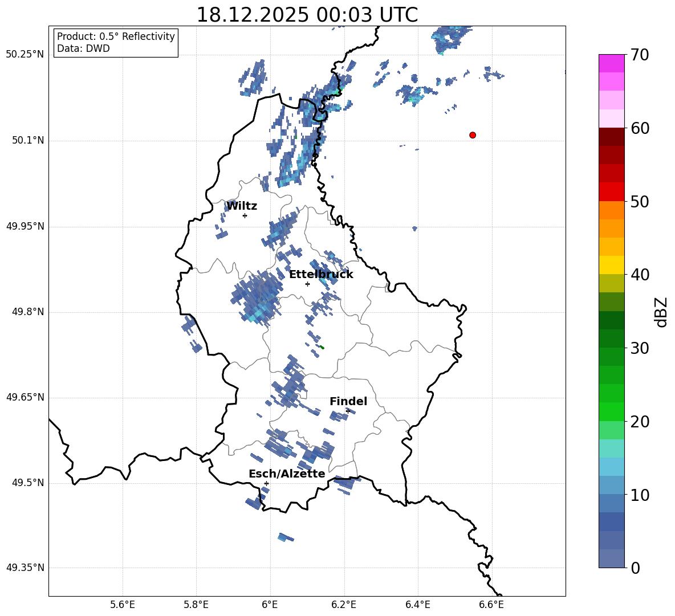Image resolution: width=675 pixels, height=616 pixels.
Task: Click the red station marker dot
Action: pos(473,135)
